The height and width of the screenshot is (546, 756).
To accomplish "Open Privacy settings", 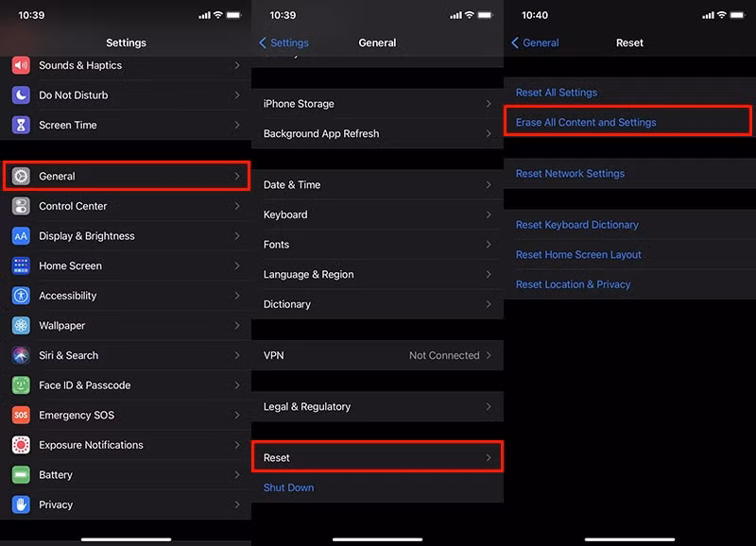I will [127, 505].
